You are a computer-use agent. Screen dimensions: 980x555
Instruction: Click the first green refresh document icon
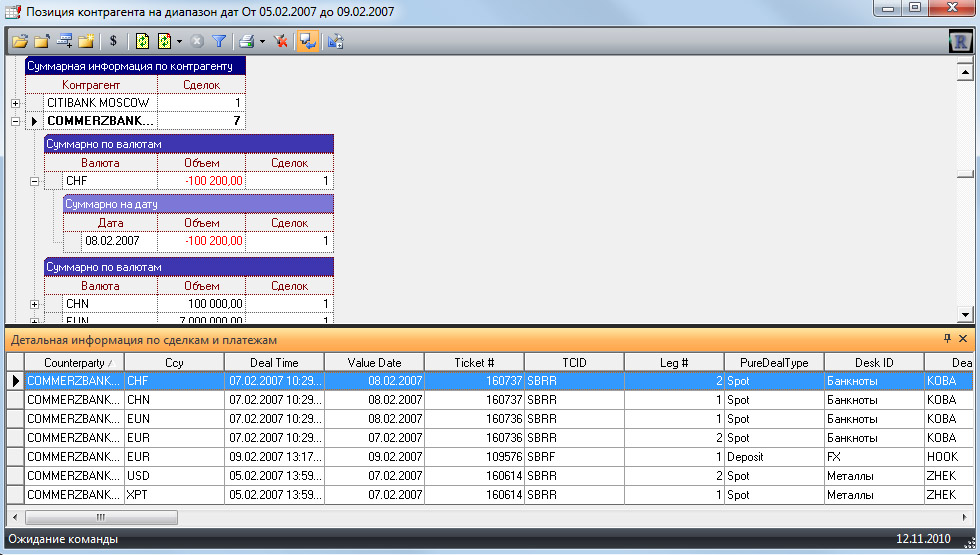point(142,41)
